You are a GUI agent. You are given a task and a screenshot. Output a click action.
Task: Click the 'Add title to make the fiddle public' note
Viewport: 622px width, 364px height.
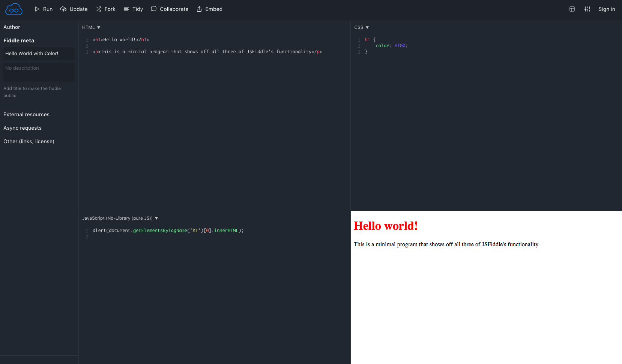[32, 92]
